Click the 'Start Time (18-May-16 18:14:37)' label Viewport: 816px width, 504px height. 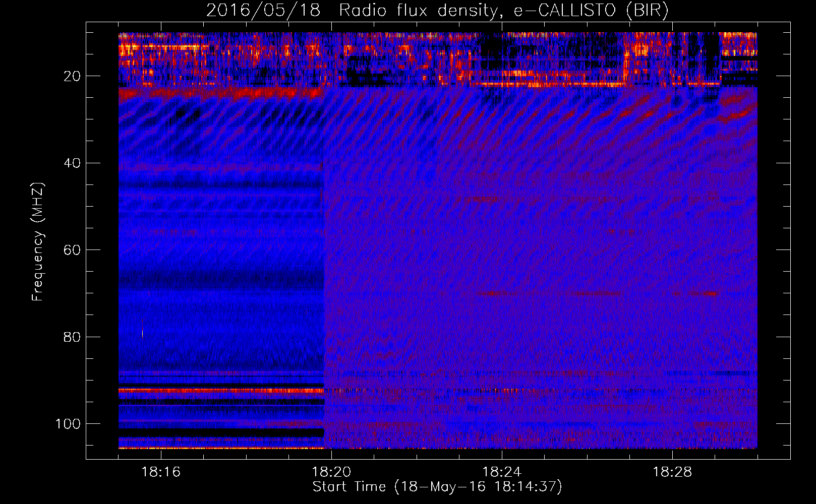click(437, 487)
